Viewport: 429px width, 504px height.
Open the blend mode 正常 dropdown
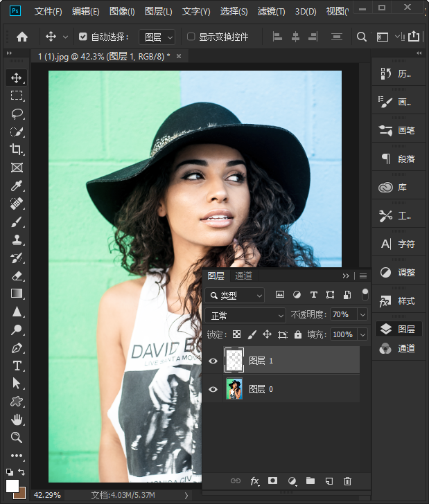point(245,315)
